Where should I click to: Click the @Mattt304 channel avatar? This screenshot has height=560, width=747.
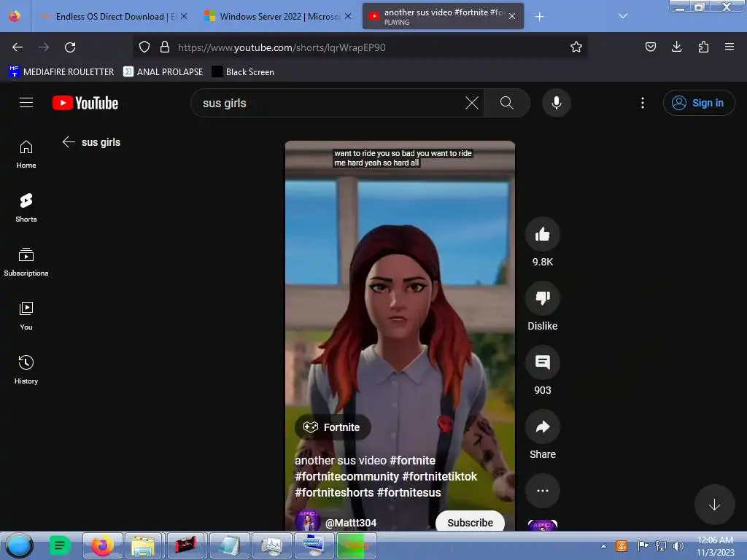click(307, 521)
